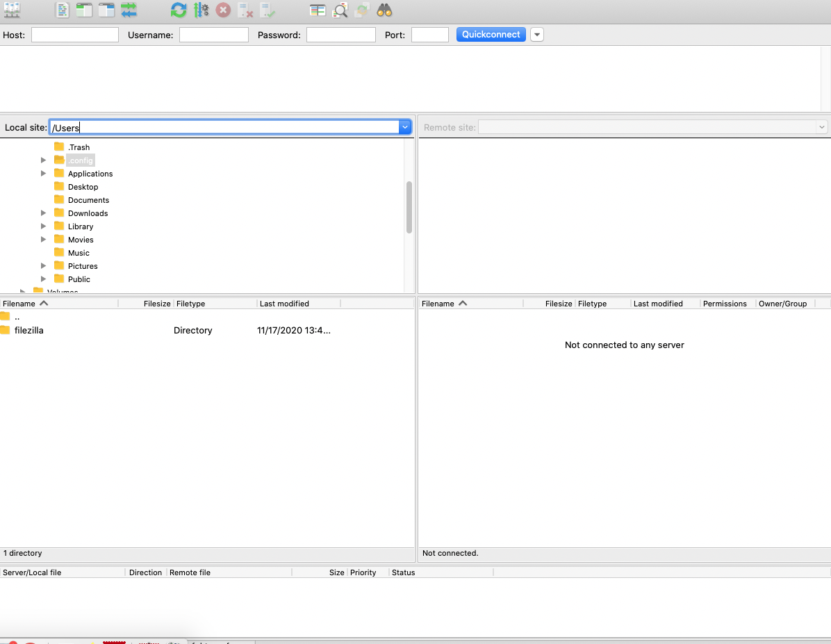Toggle message log display icon
Image resolution: width=831 pixels, height=644 pixels.
click(63, 10)
